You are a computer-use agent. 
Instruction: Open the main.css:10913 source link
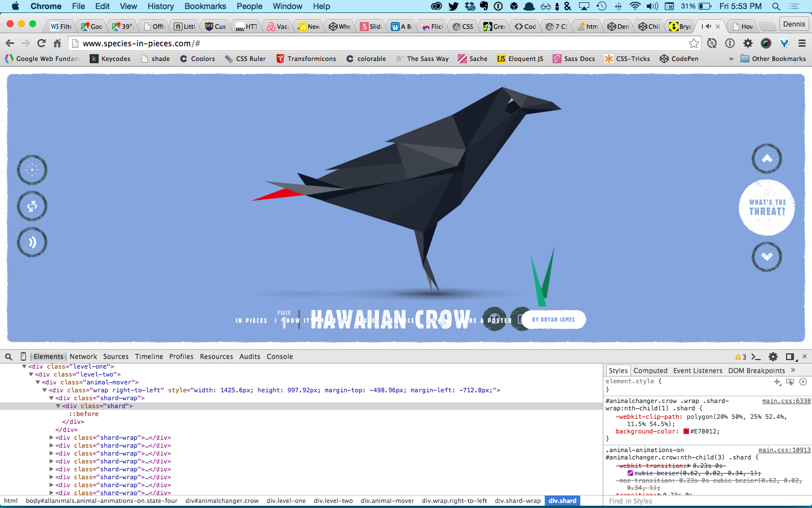[784, 450]
